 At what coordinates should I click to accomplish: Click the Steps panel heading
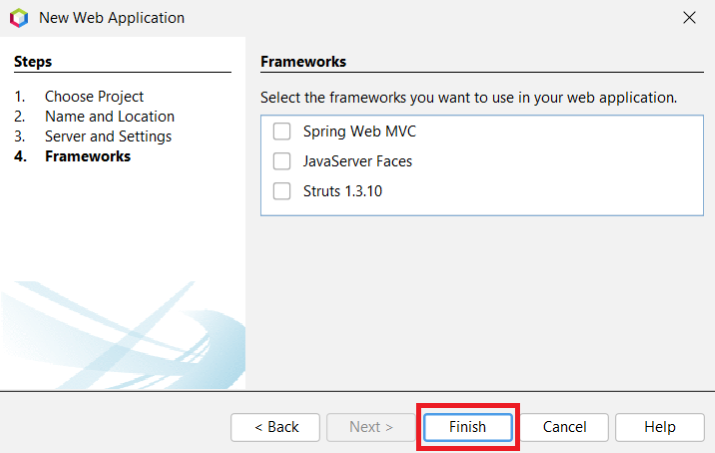pos(33,61)
